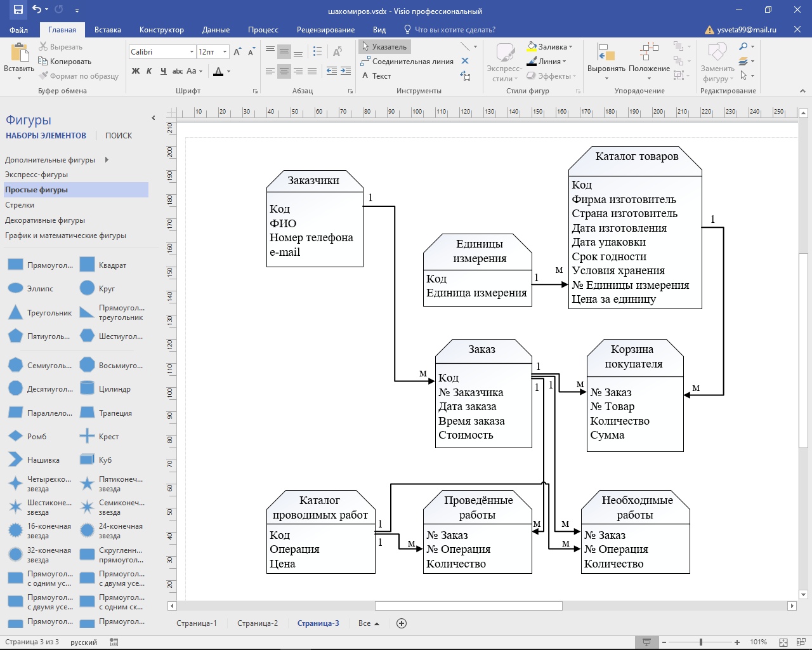Toggle underline formatting (Ч)
This screenshot has width=812, height=650.
[163, 71]
